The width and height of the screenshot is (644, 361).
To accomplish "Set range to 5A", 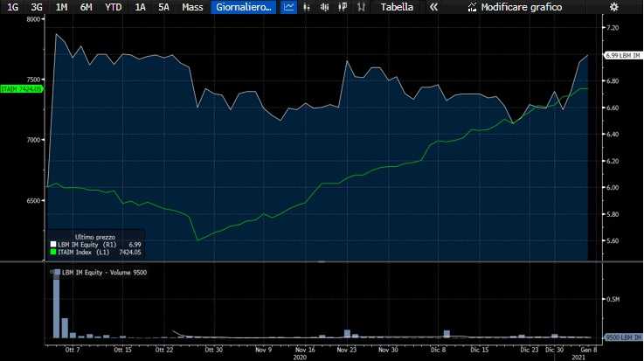I will coord(163,7).
